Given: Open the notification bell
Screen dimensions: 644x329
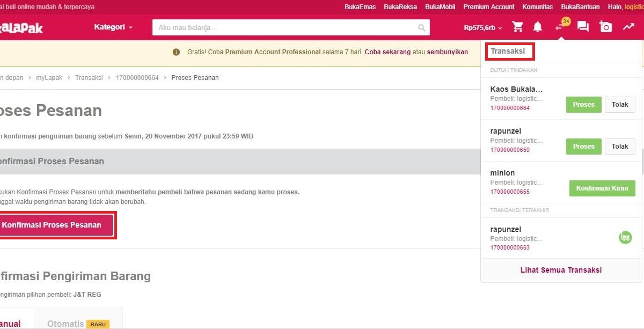Looking at the screenshot, I should click(x=537, y=27).
